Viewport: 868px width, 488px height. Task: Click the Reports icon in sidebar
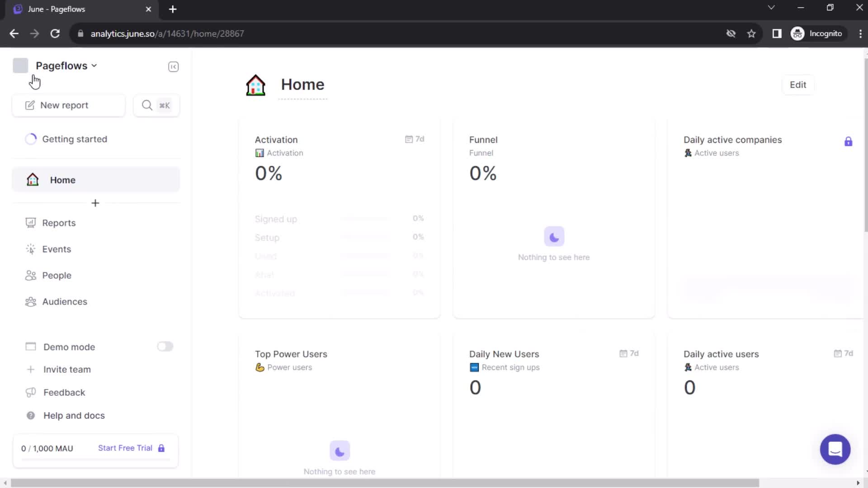(30, 222)
